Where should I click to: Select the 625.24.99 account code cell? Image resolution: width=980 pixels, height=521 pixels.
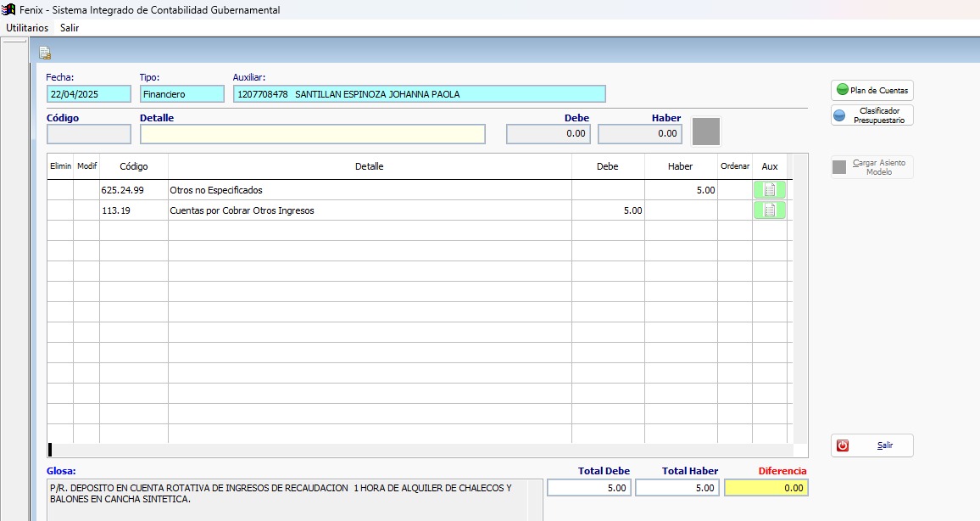[133, 190]
